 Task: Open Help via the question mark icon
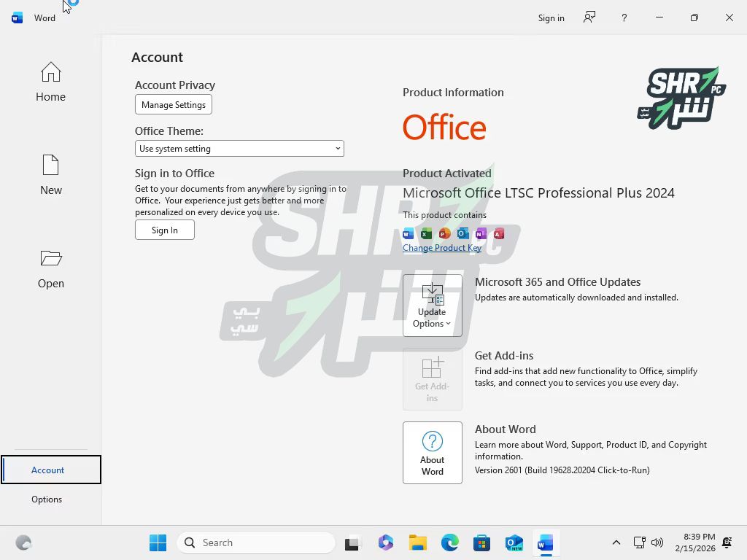click(624, 18)
